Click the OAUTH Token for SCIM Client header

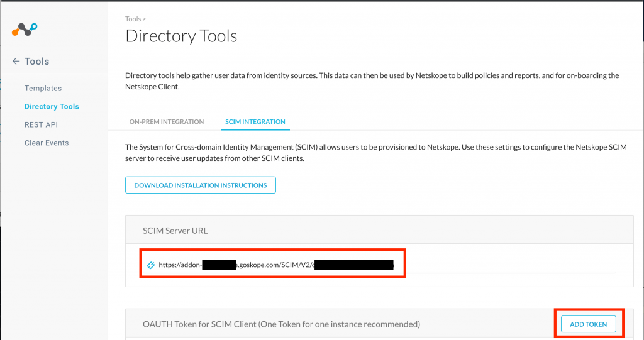pos(281,324)
